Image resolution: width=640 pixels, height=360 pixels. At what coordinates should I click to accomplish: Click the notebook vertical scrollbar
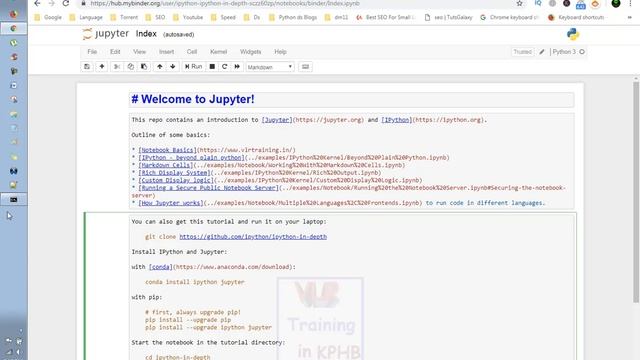coord(636,192)
